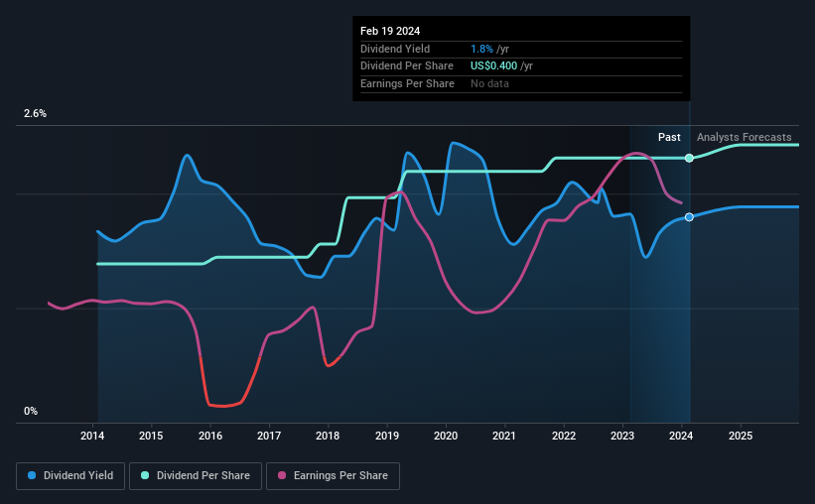Click the 2016 x-axis year label

coord(210,436)
